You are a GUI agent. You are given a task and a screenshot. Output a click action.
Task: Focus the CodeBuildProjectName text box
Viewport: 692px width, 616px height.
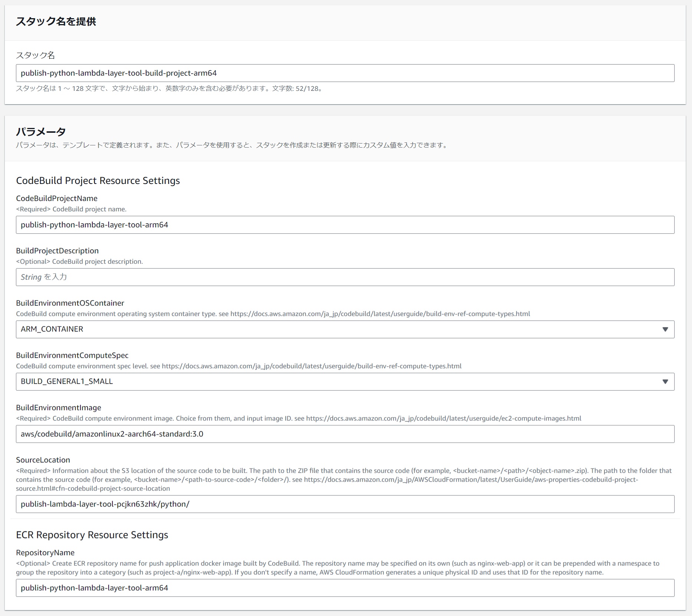pos(345,225)
